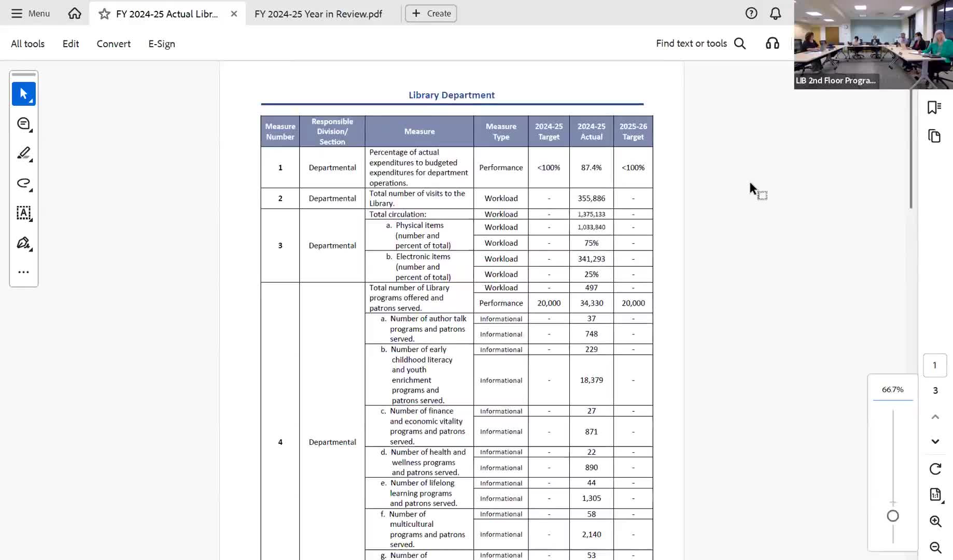
Task: Go to next page with down chevron
Action: pos(935,442)
